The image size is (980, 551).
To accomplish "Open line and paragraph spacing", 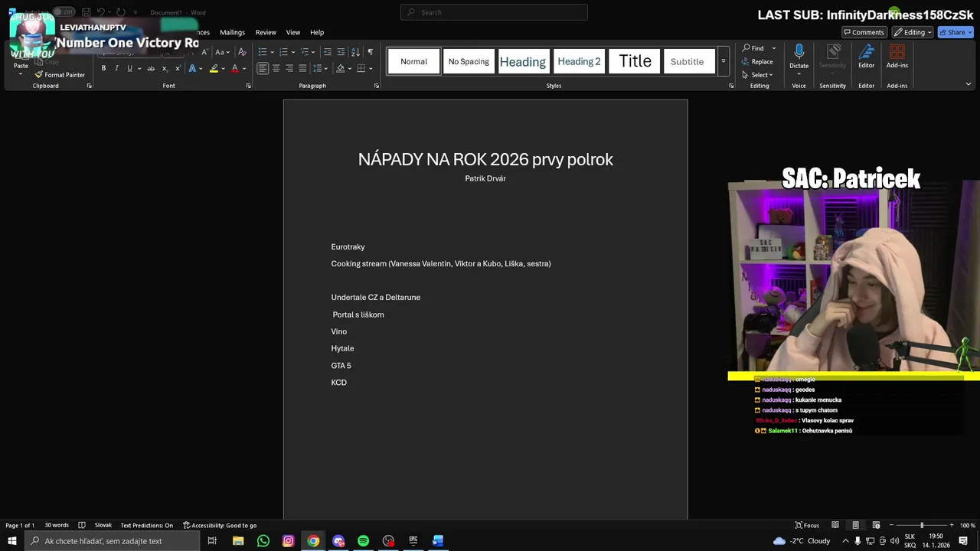I will click(x=318, y=68).
